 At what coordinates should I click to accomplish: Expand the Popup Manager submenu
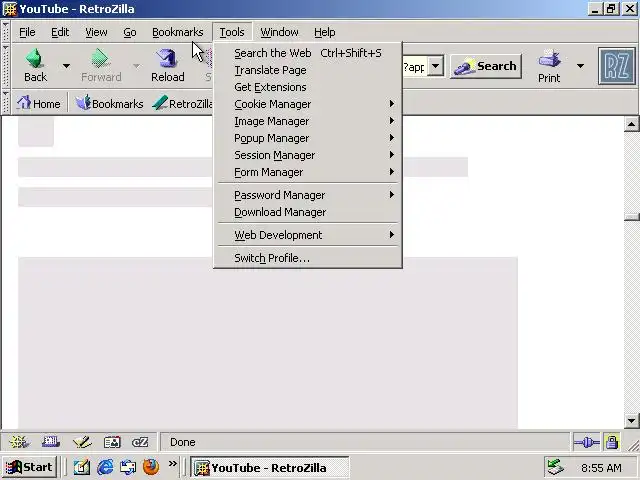point(308,138)
